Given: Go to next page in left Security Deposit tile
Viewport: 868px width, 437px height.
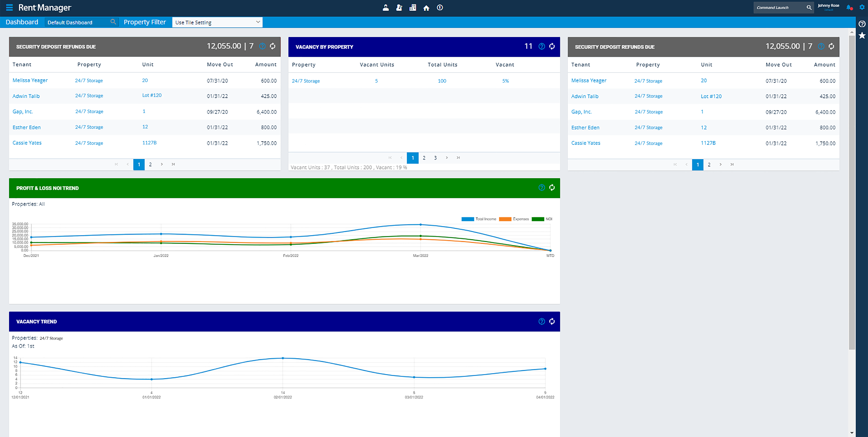Looking at the screenshot, I should pyautogui.click(x=162, y=164).
